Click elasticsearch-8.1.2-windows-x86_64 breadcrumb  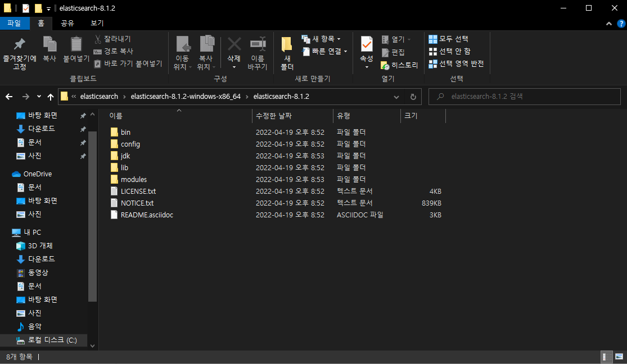(x=186, y=97)
